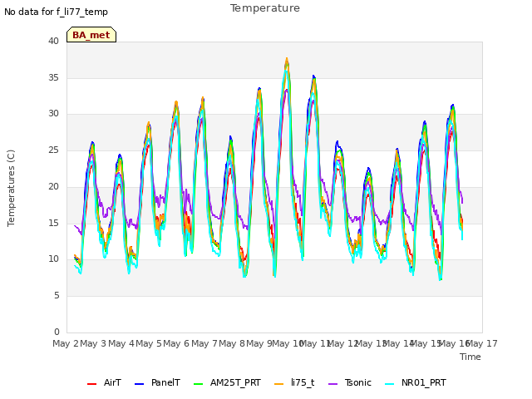Toggle the PanelT series in the legend
This screenshot has height=399, width=532.
pyautogui.click(x=157, y=382)
